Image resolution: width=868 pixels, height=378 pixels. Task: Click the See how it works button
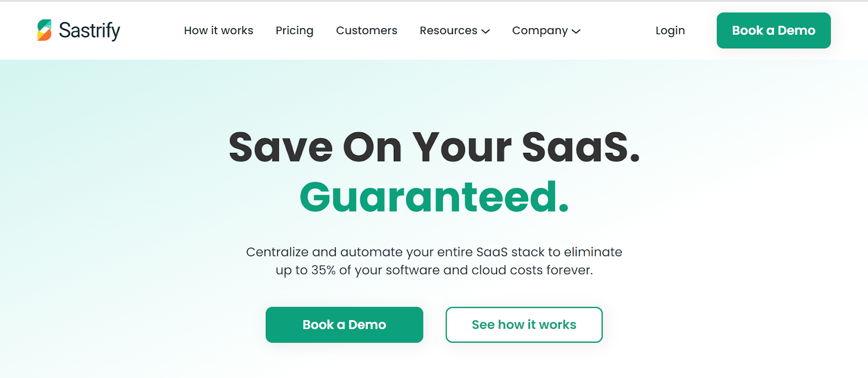pyautogui.click(x=524, y=325)
